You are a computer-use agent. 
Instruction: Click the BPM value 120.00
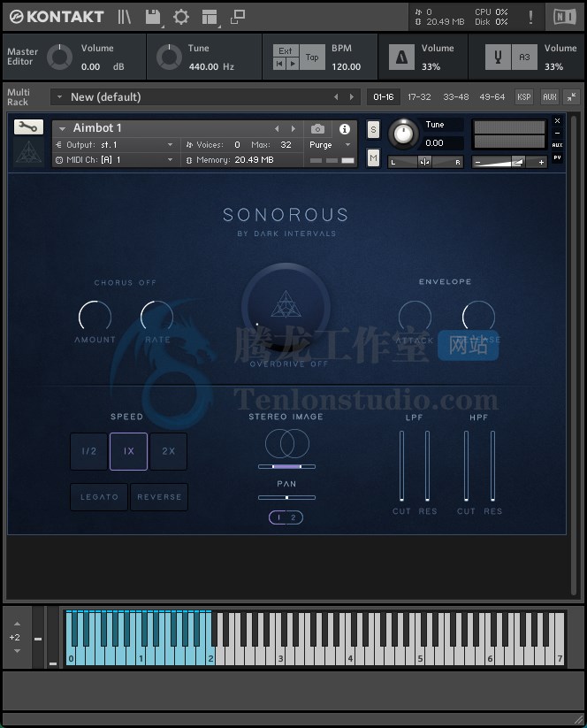click(x=347, y=66)
